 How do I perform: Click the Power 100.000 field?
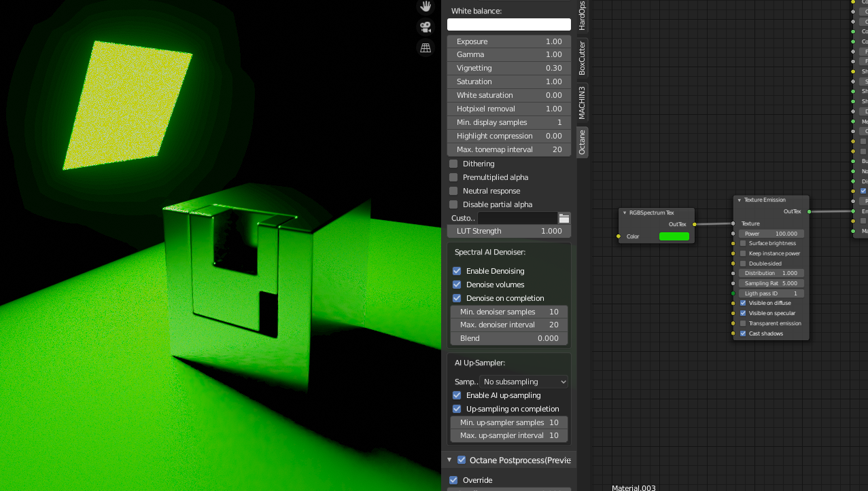pyautogui.click(x=771, y=234)
